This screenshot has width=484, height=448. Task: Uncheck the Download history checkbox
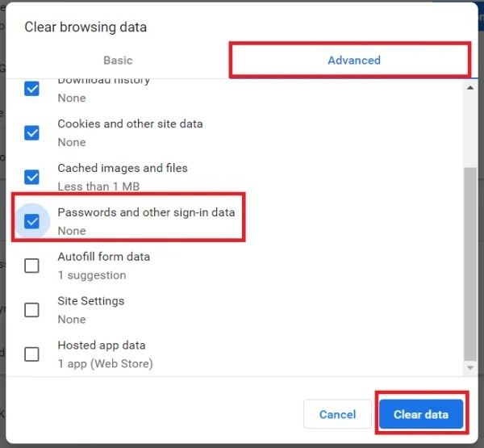(31, 88)
